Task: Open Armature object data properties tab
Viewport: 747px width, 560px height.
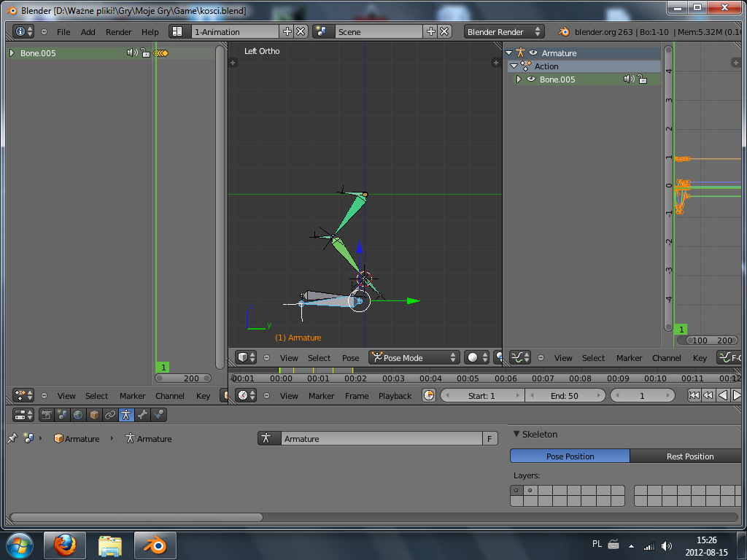Action: point(126,415)
